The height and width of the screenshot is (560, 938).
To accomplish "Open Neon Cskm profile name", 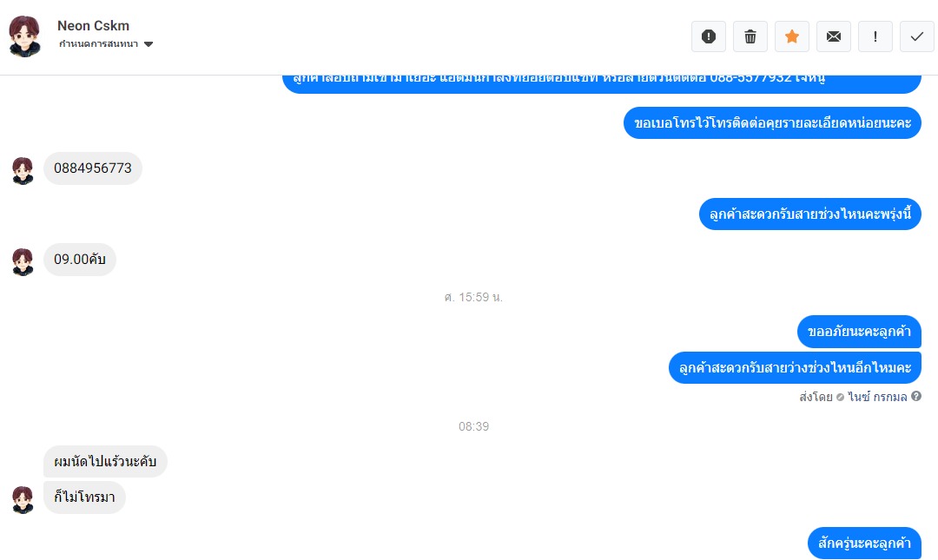I will click(93, 26).
